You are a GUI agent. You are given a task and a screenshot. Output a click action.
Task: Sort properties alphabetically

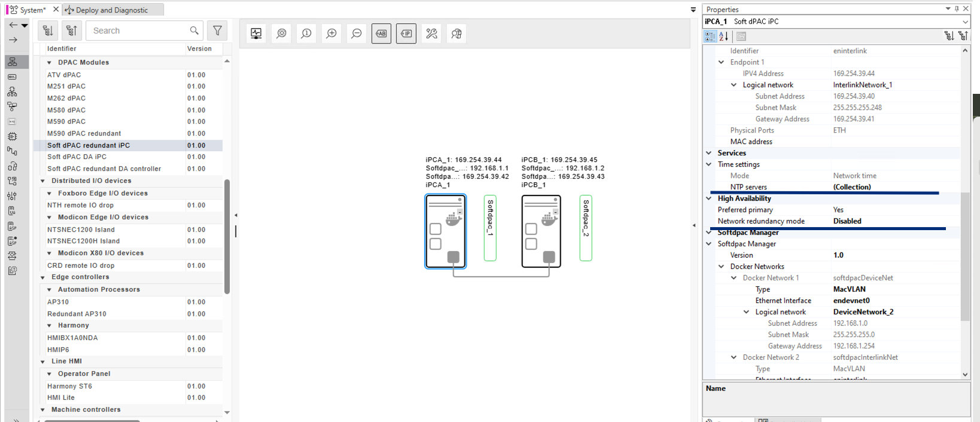tap(723, 36)
